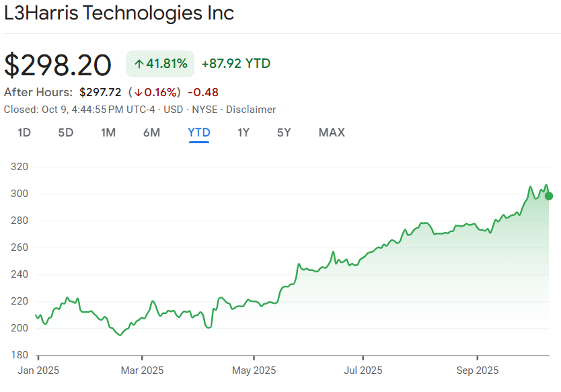This screenshot has width=561, height=392.
Task: Click the $298.20 current price
Action: (58, 65)
